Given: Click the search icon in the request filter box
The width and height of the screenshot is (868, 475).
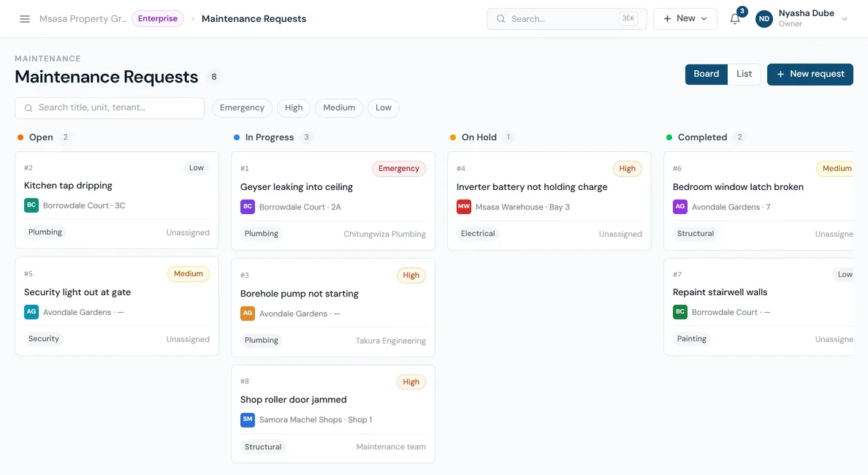Looking at the screenshot, I should pyautogui.click(x=28, y=108).
